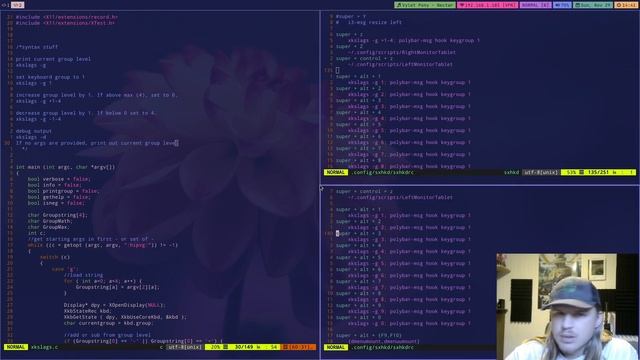Click the sxhkd filetype label in top-right statusline
This screenshot has height=360, width=640.
(x=511, y=172)
